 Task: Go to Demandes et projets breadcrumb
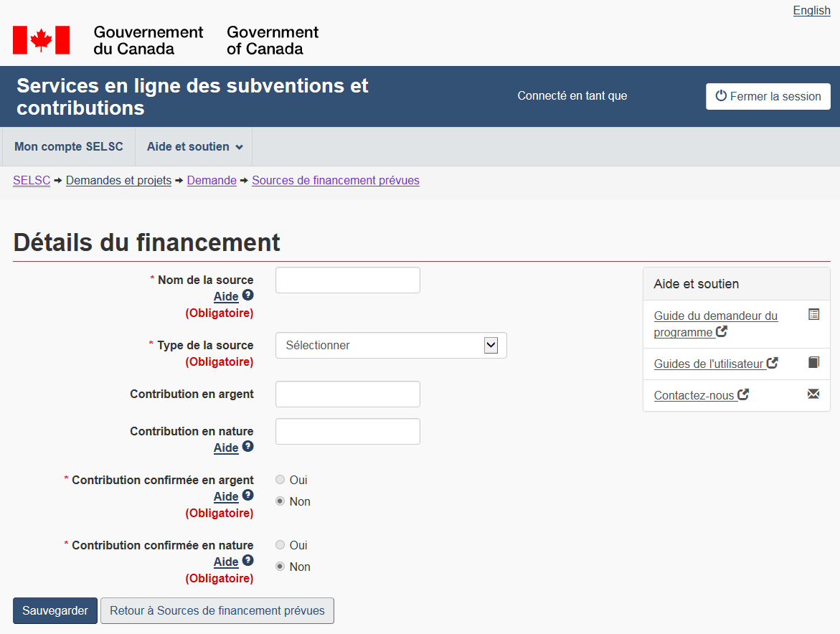pos(118,181)
